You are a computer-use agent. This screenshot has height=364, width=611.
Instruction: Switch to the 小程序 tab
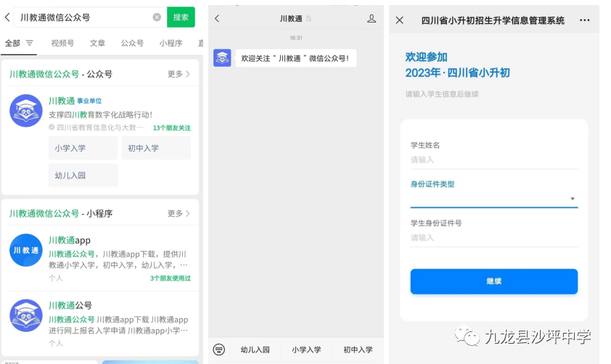point(171,43)
